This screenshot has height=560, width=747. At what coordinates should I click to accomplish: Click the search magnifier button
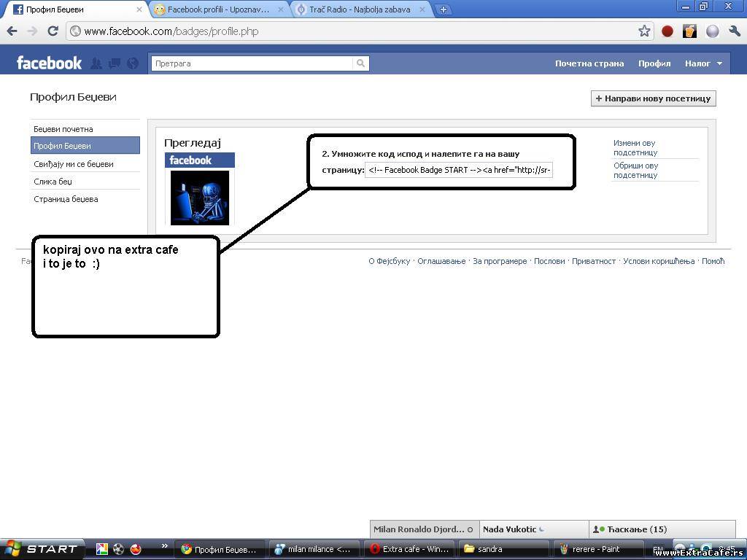tap(360, 63)
